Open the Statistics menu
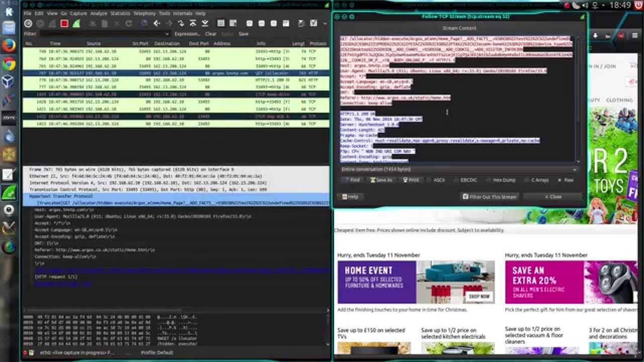The image size is (644, 362). pos(120,14)
